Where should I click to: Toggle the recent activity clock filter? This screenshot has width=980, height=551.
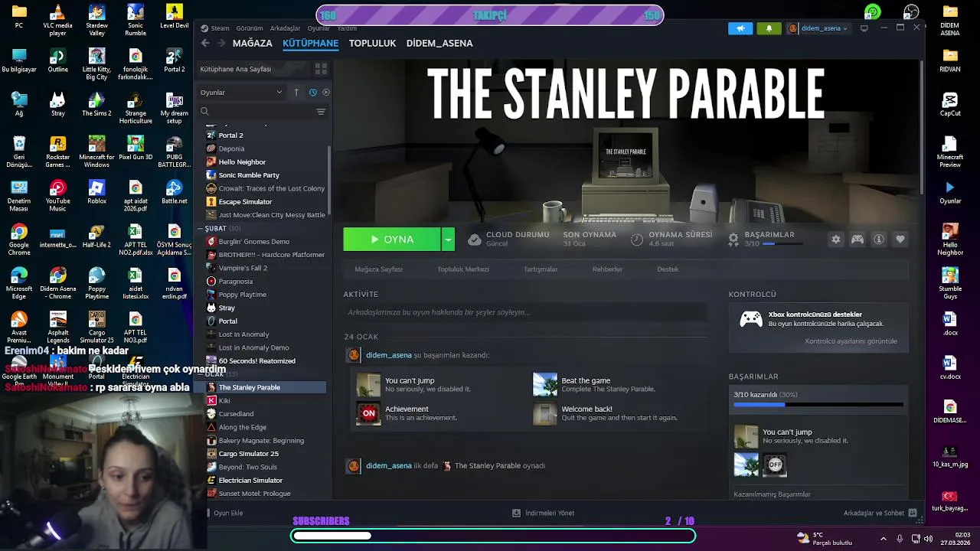(x=312, y=93)
